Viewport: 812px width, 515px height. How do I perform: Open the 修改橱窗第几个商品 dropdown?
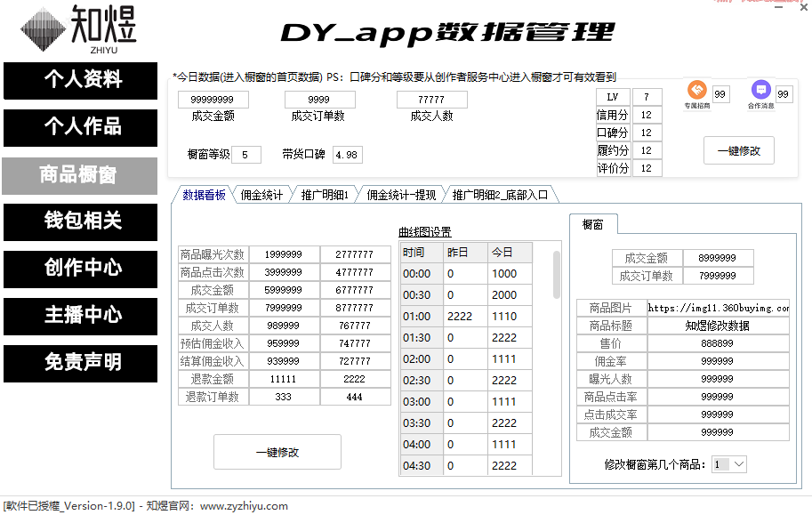(x=730, y=463)
